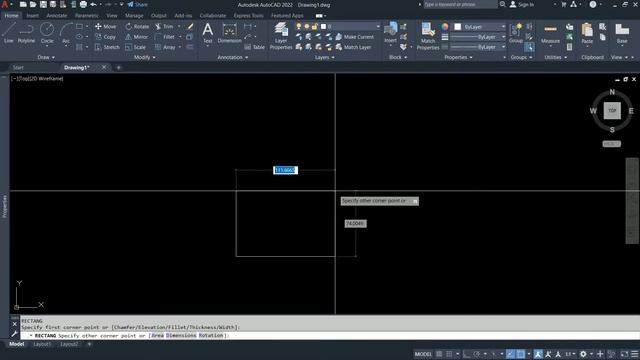Expand the Properties panel

pyautogui.click(x=458, y=58)
